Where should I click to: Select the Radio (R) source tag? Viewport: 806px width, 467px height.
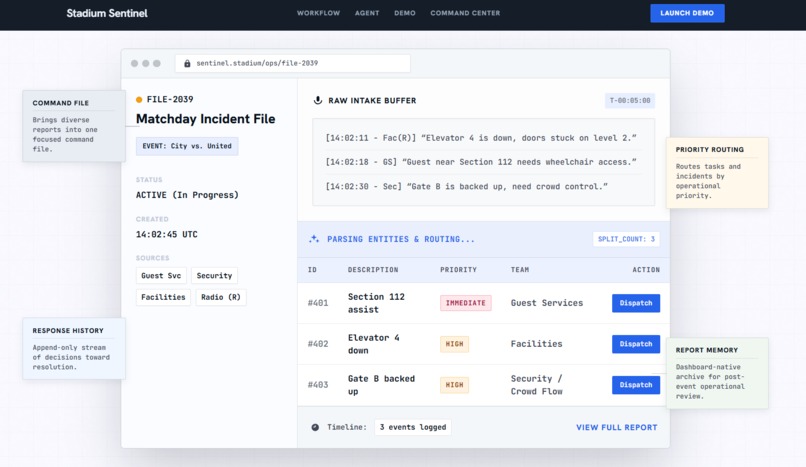[x=221, y=297]
